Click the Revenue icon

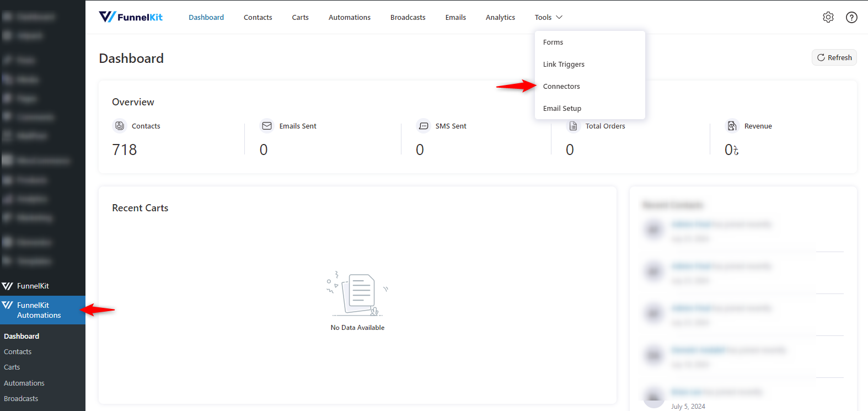coord(732,126)
